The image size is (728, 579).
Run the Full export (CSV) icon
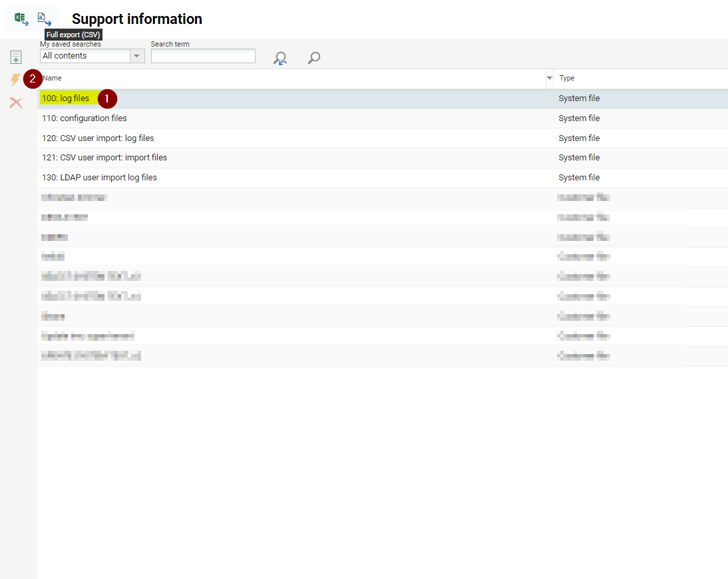click(x=44, y=18)
